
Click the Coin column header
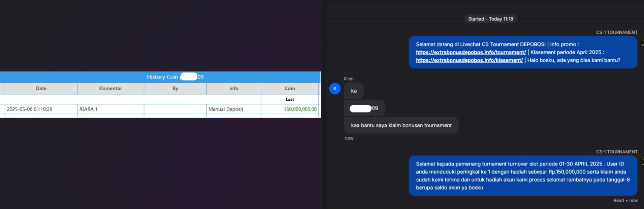pos(290,88)
